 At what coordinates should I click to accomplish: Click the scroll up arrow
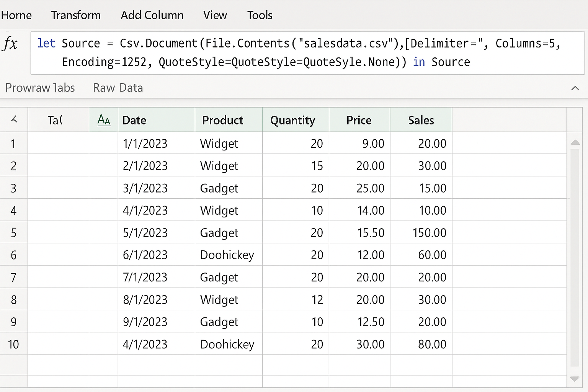coord(575,142)
